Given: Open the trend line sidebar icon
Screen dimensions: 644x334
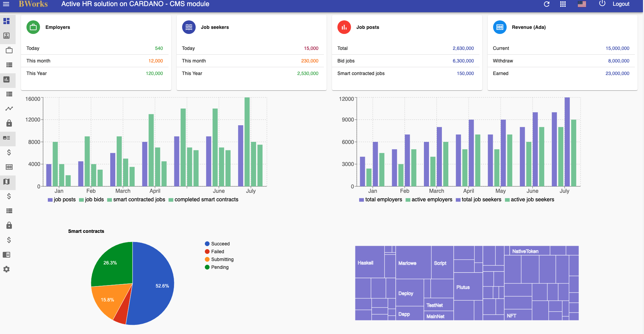Looking at the screenshot, I should (x=9, y=109).
